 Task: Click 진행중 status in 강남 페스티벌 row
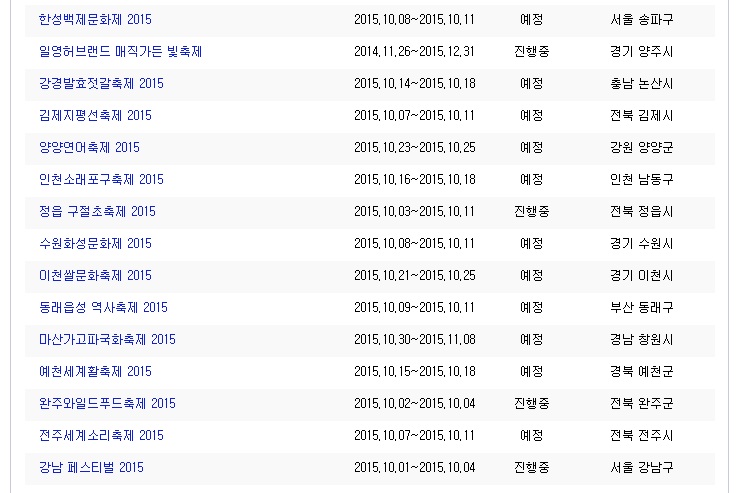click(531, 467)
